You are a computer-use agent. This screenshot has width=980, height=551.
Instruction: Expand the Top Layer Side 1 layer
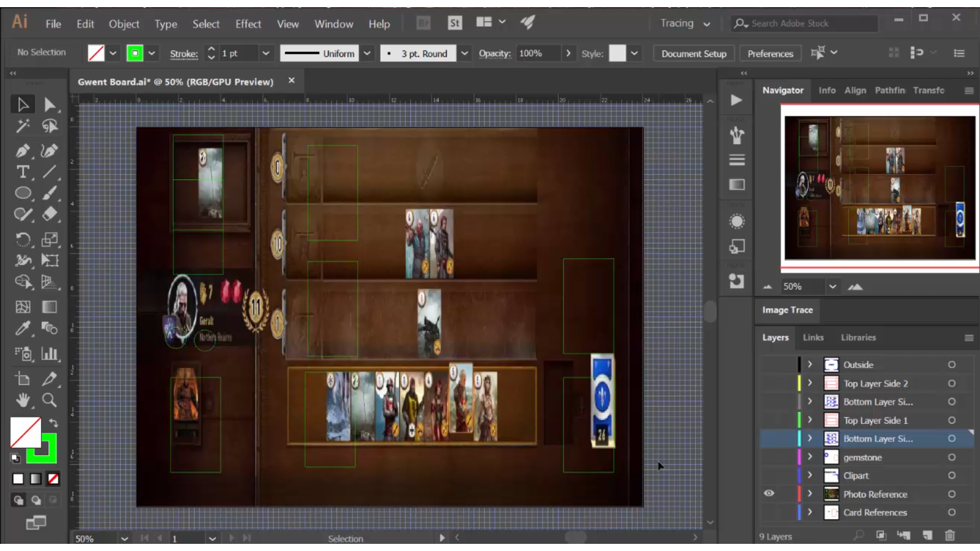pyautogui.click(x=810, y=420)
